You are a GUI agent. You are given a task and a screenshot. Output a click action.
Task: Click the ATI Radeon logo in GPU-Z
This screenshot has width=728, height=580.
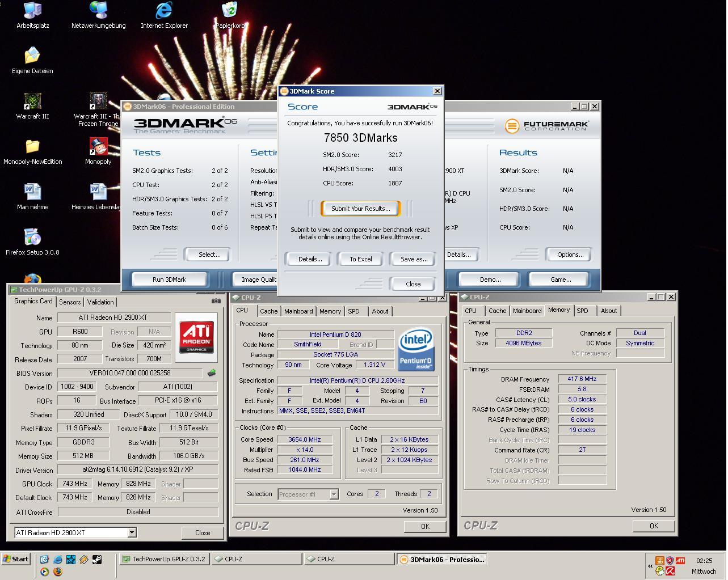click(x=196, y=337)
